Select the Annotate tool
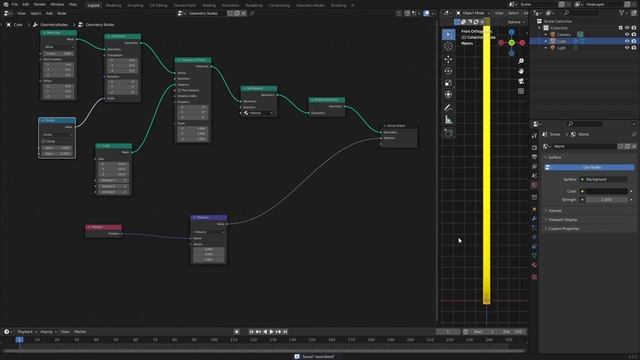Image resolution: width=640 pixels, height=360 pixels. (448, 108)
